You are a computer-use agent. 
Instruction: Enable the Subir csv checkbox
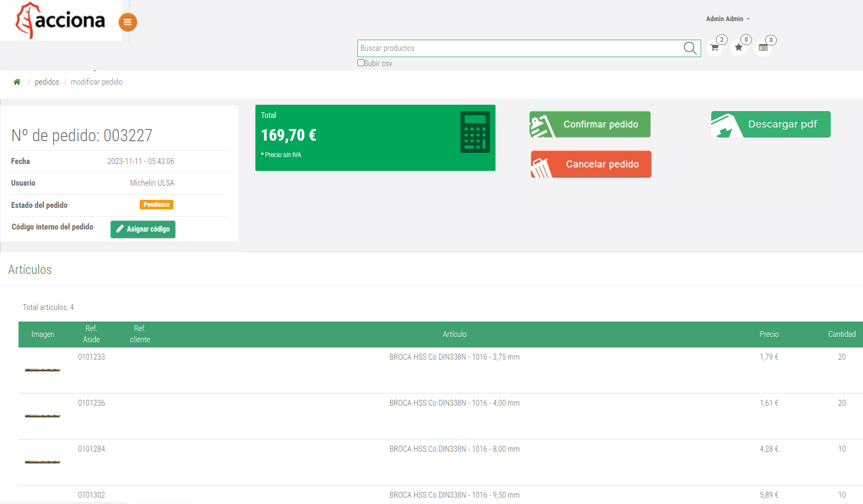click(361, 63)
